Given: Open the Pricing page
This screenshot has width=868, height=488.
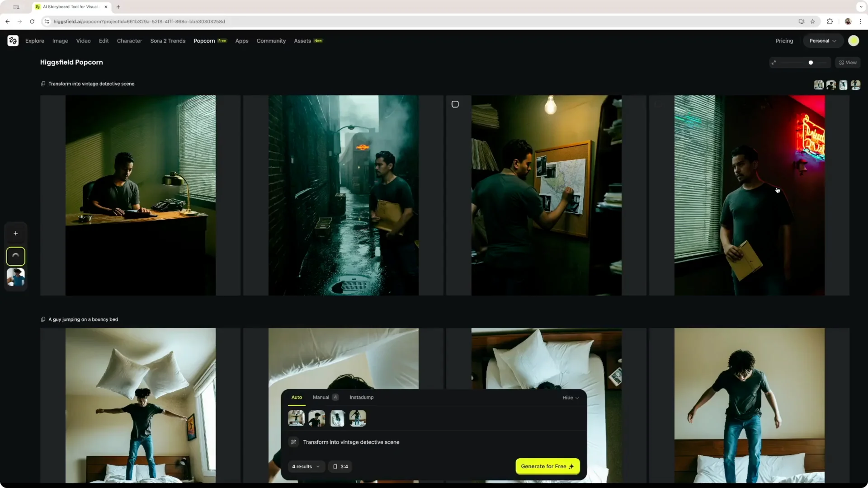Looking at the screenshot, I should point(784,41).
